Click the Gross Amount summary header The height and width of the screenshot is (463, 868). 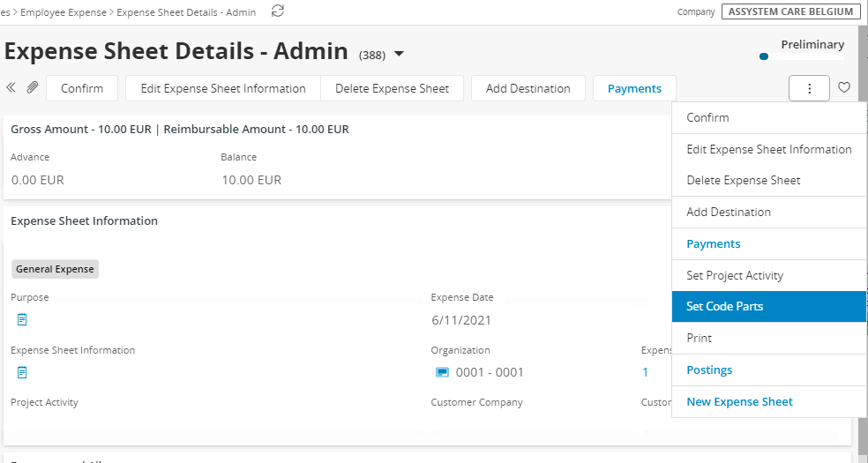(180, 130)
